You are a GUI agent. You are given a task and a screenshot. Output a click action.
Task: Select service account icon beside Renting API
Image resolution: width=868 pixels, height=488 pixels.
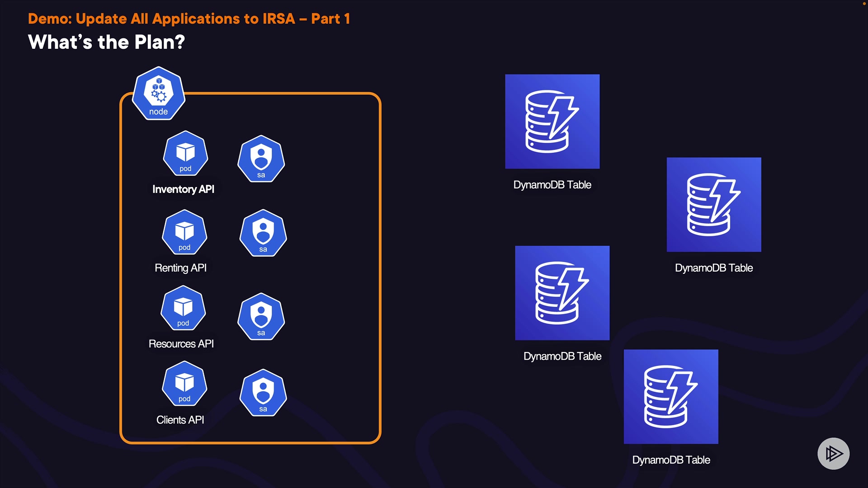tap(263, 233)
